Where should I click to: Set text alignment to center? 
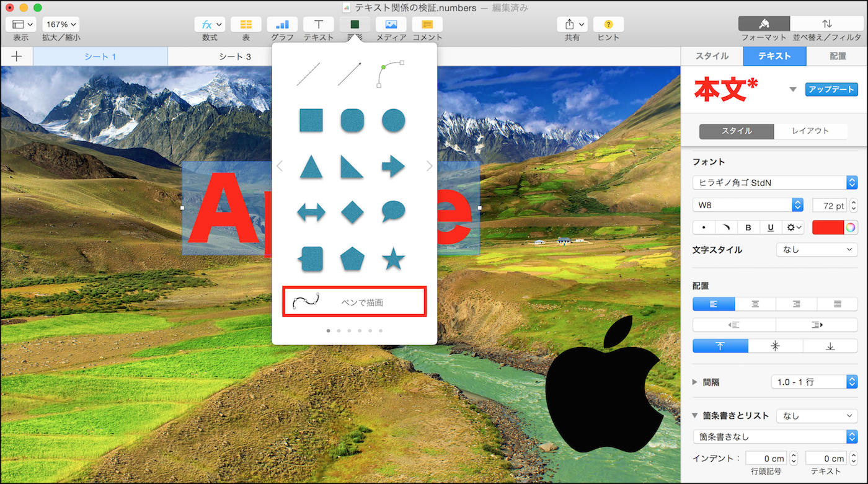[x=755, y=304]
